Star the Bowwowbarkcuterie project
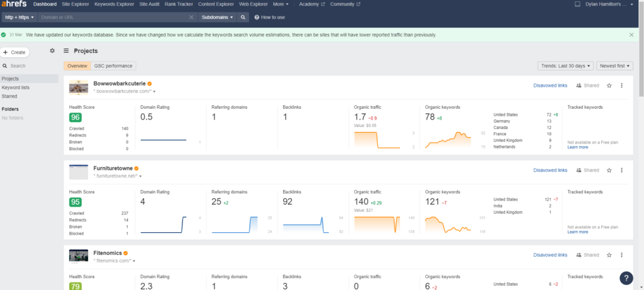The height and width of the screenshot is (290, 644). pos(609,86)
